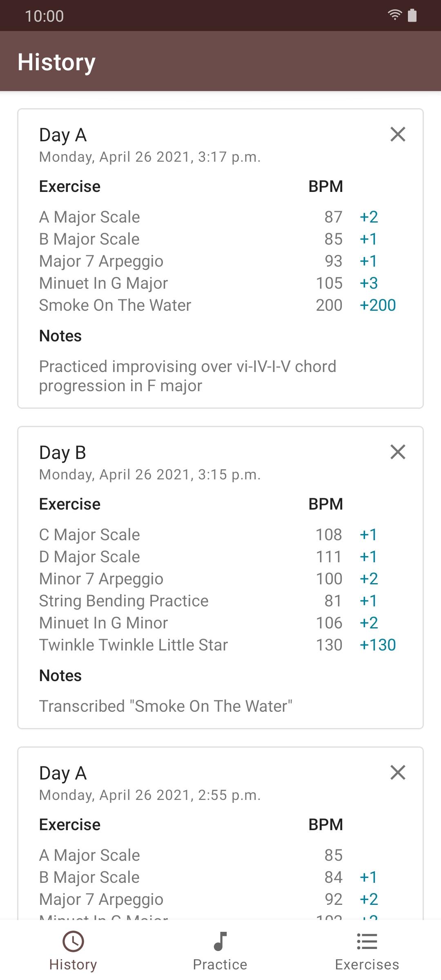
Task: Open the Exercises tab label
Action: (x=367, y=964)
